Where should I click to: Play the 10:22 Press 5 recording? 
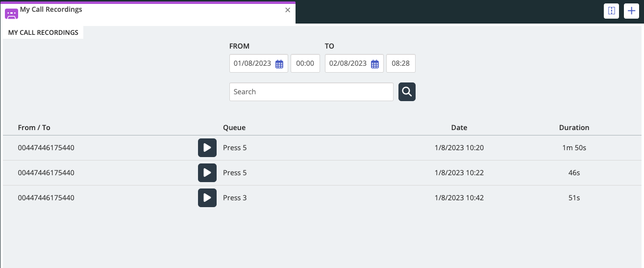click(x=207, y=173)
